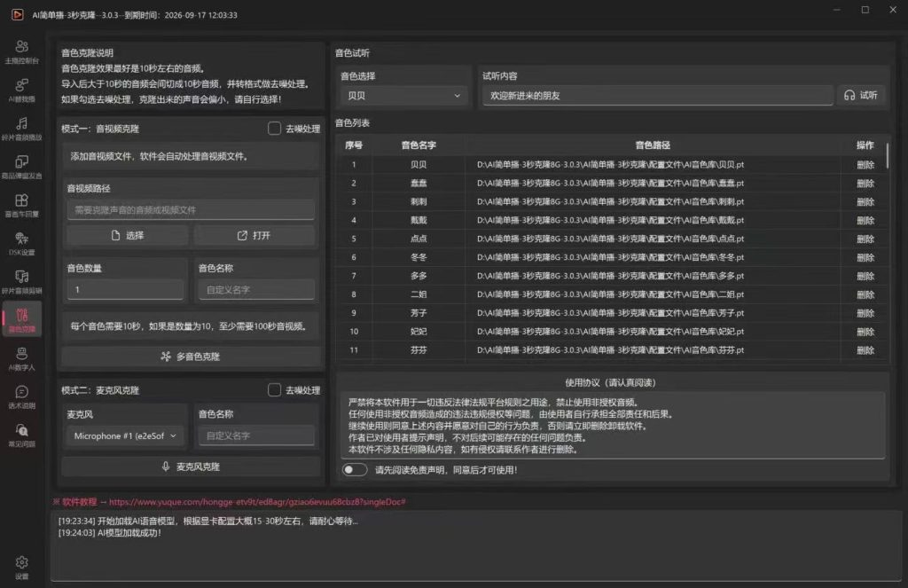This screenshot has width=908, height=588.
Task: Delete voice row 7 多多
Action: [x=865, y=276]
